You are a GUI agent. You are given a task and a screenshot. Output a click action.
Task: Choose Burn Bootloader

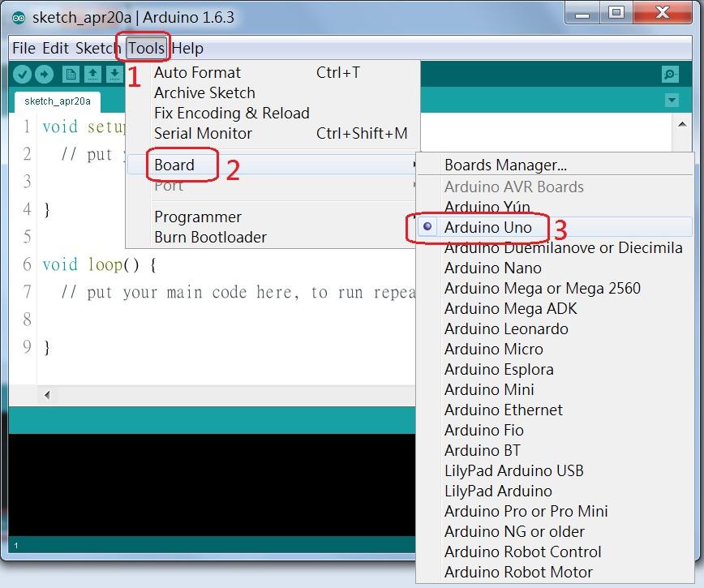pos(273,237)
